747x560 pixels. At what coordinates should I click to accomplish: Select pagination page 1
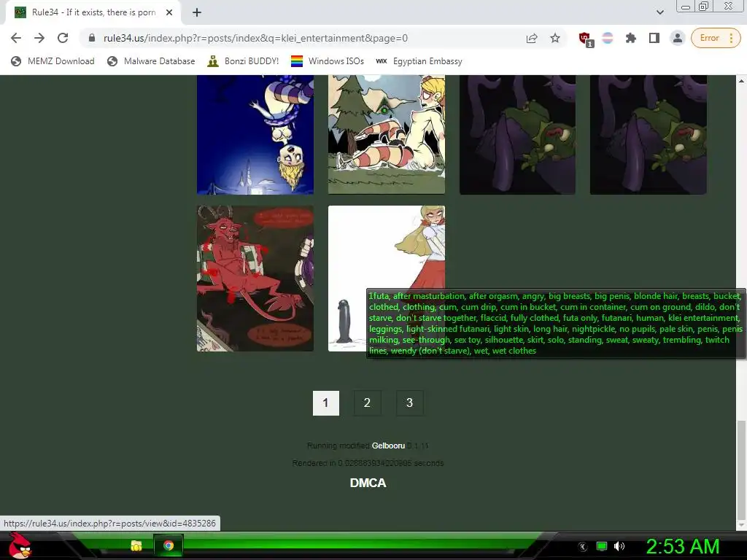[326, 402]
